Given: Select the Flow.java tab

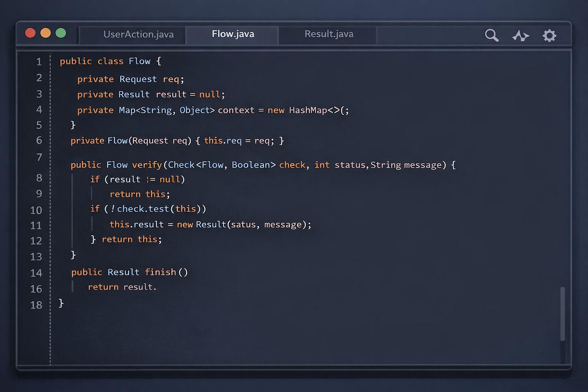Looking at the screenshot, I should coord(233,34).
